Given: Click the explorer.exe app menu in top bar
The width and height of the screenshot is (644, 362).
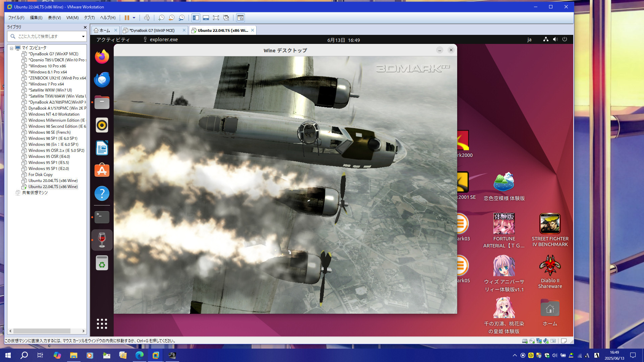Looking at the screenshot, I should click(161, 40).
